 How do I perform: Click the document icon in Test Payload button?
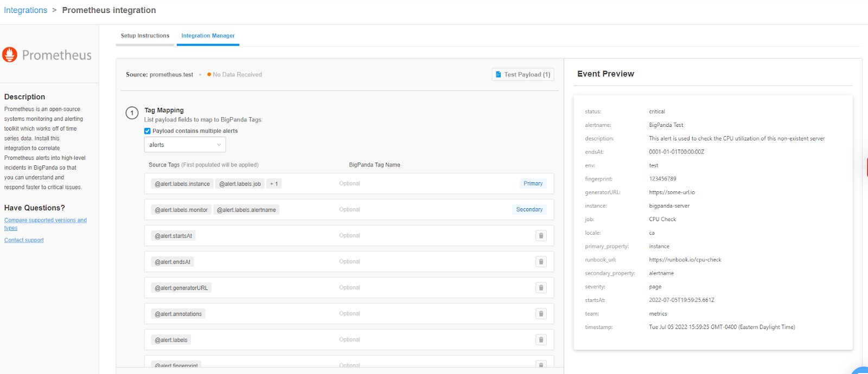[499, 74]
